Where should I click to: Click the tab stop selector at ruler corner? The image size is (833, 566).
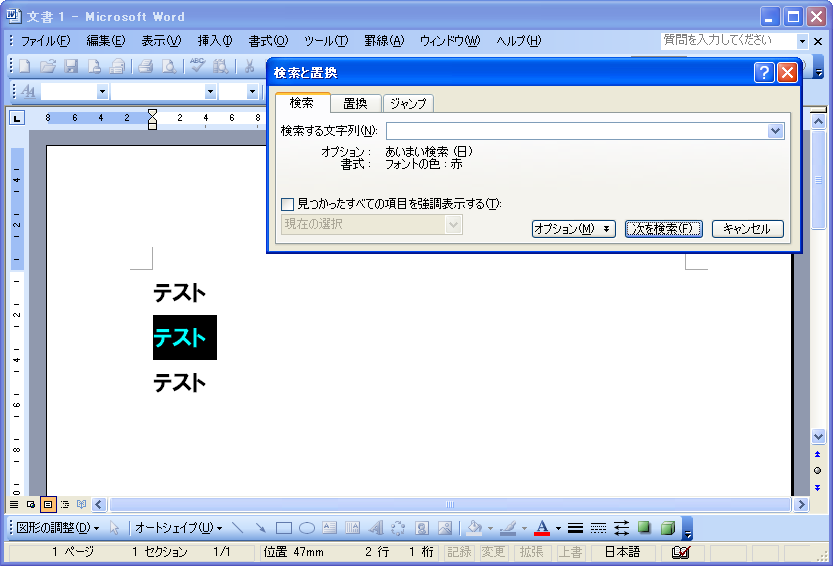(x=17, y=118)
